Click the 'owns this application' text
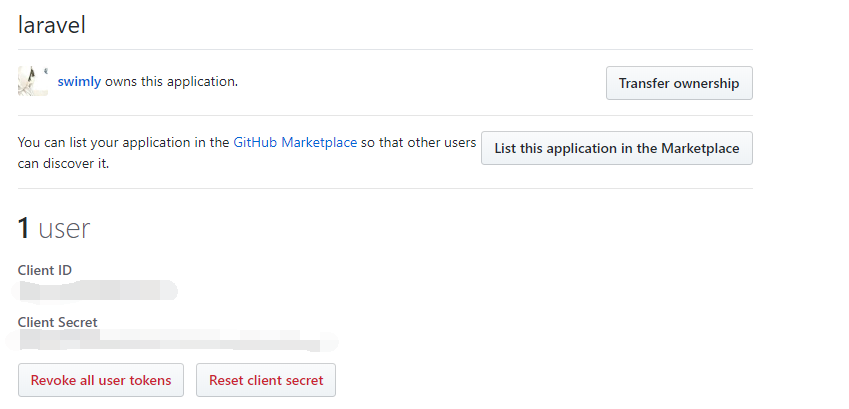849x409 pixels. [x=171, y=82]
